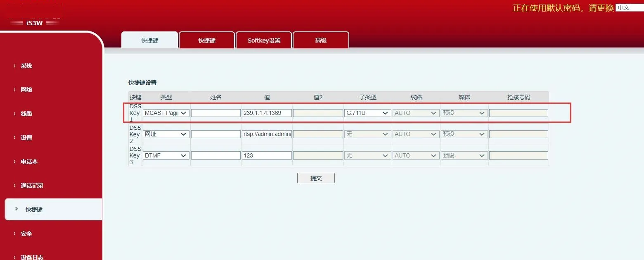The width and height of the screenshot is (644, 260).
Task: Switch to the 高级 tab
Action: (x=321, y=40)
